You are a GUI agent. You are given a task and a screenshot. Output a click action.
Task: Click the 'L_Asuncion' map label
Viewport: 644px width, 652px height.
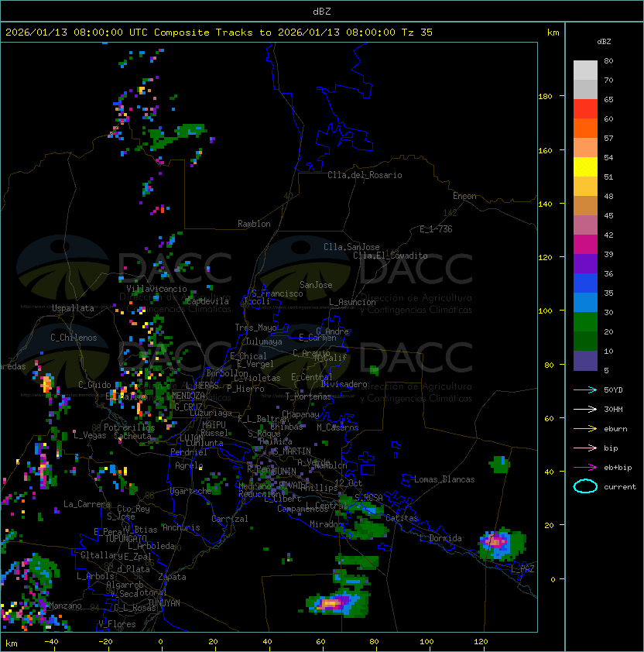(352, 302)
